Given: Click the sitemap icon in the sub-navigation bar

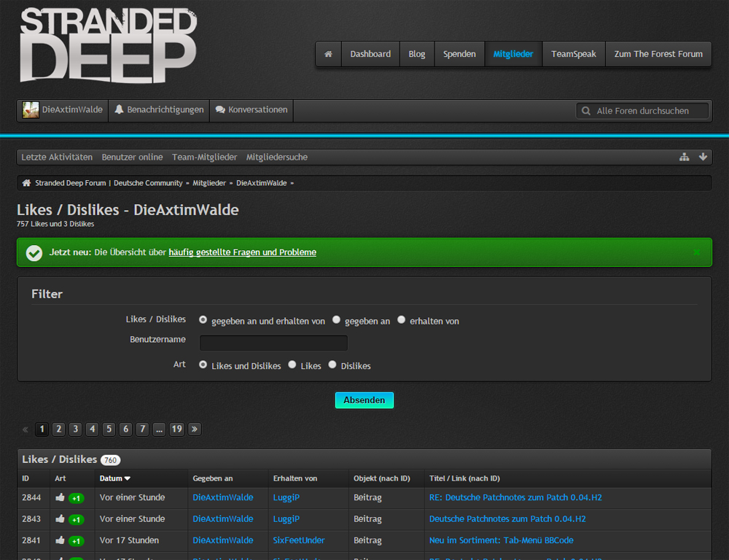Looking at the screenshot, I should pos(684,157).
